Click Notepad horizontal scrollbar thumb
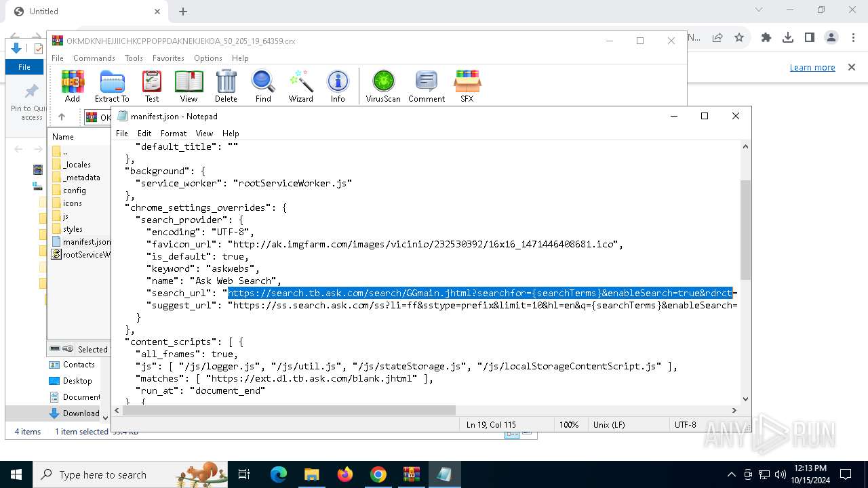This screenshot has height=488, width=868. point(289,410)
